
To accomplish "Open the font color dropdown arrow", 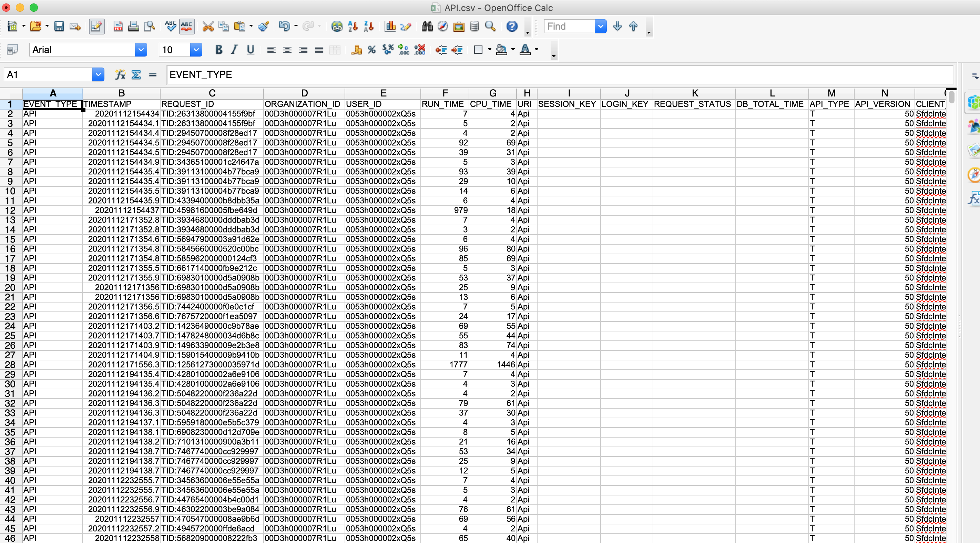I will click(x=537, y=50).
